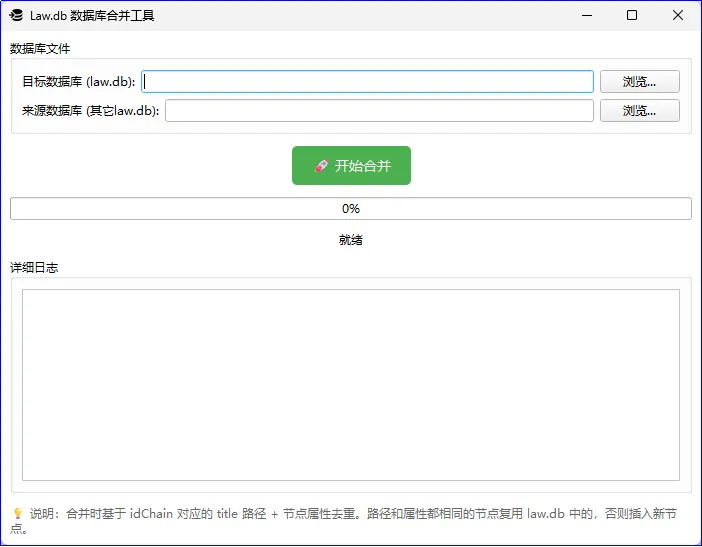This screenshot has height=547, width=702.
Task: Start merging with 开始合并 button
Action: coord(351,166)
